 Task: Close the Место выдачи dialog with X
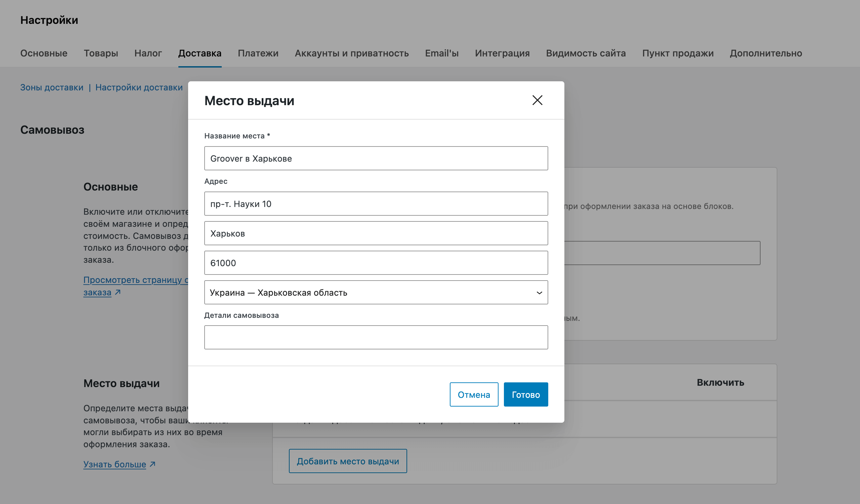537,100
